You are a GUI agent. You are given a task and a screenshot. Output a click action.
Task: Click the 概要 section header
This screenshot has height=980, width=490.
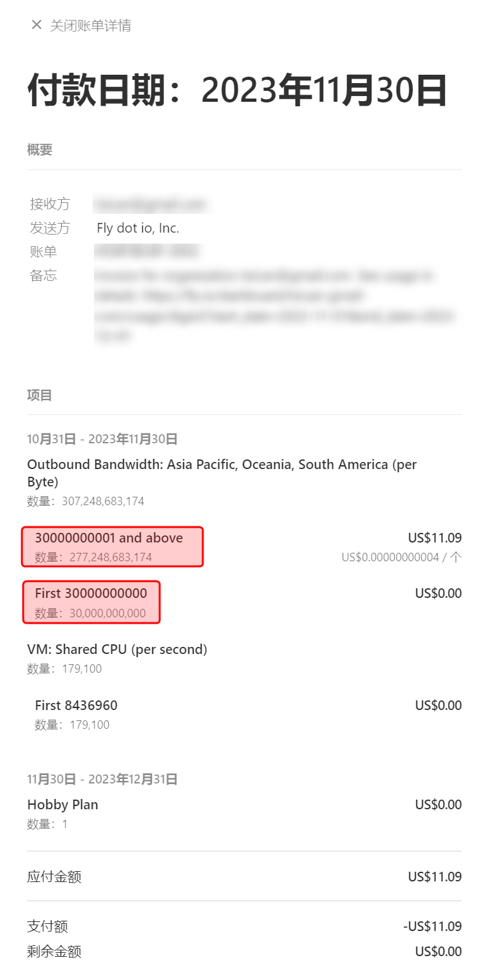[x=40, y=150]
